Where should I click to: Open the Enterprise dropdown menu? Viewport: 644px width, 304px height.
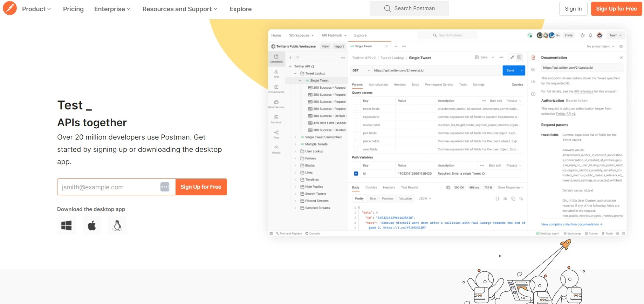112,9
